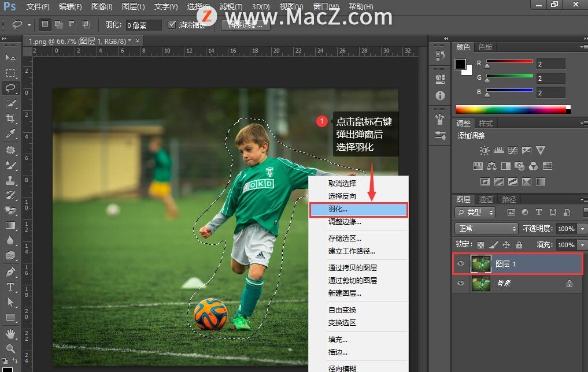The width and height of the screenshot is (588, 372).
Task: Select the Pen tool
Action: 10,271
